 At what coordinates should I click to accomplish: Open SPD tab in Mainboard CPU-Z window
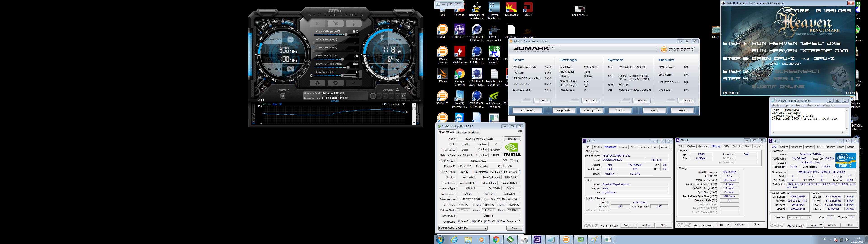(x=633, y=147)
